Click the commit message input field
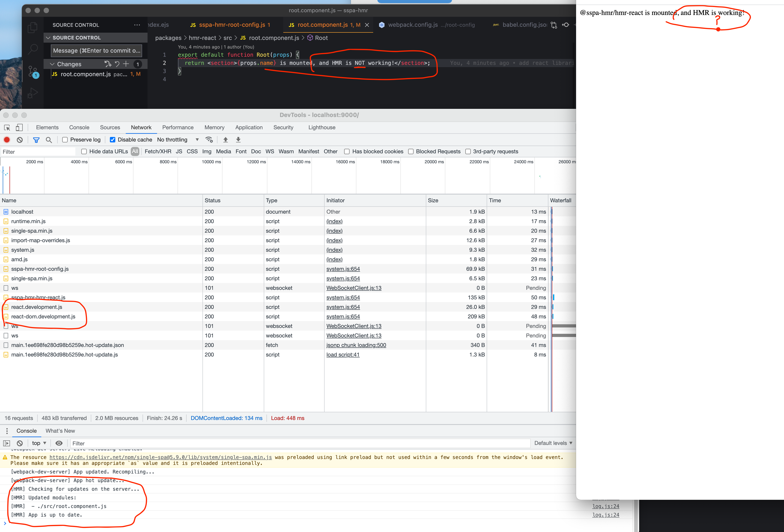 click(x=96, y=51)
